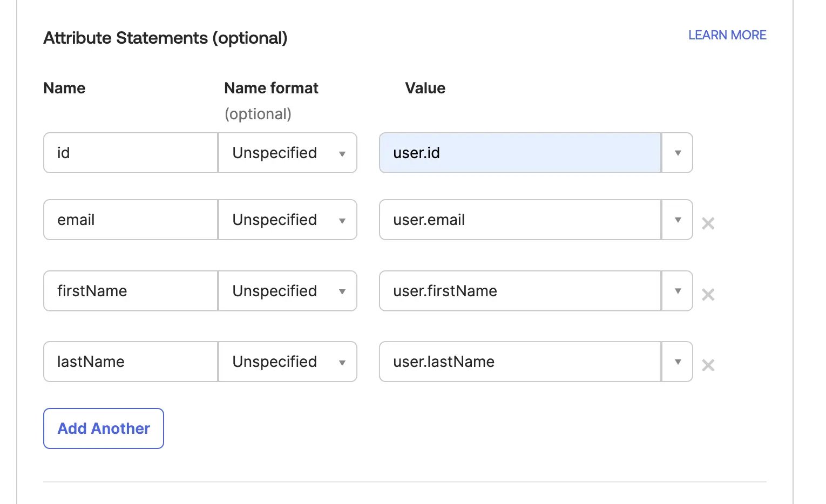Click the Add Another button
This screenshot has height=504, width=826.
104,428
